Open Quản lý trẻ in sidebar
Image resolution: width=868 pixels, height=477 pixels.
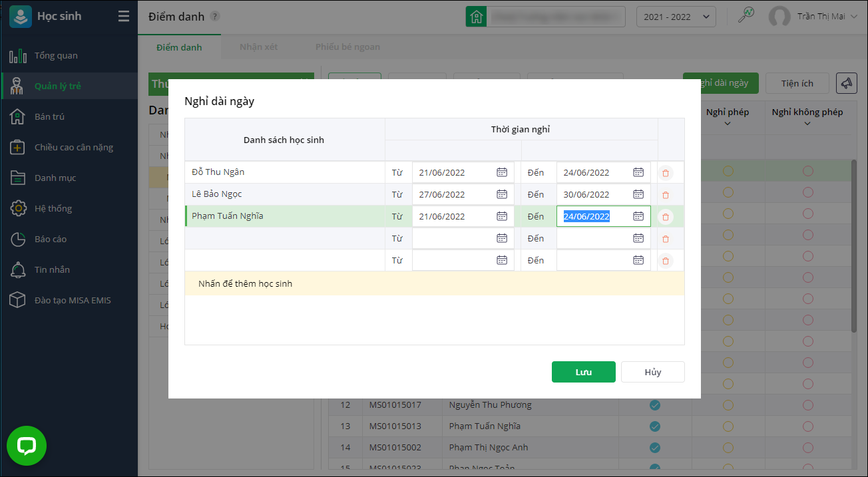click(x=69, y=86)
